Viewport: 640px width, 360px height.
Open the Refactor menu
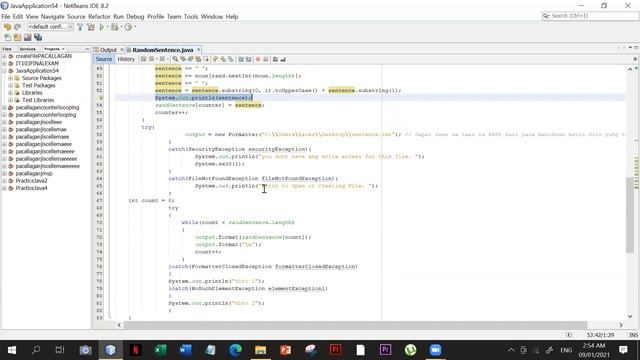coord(99,17)
